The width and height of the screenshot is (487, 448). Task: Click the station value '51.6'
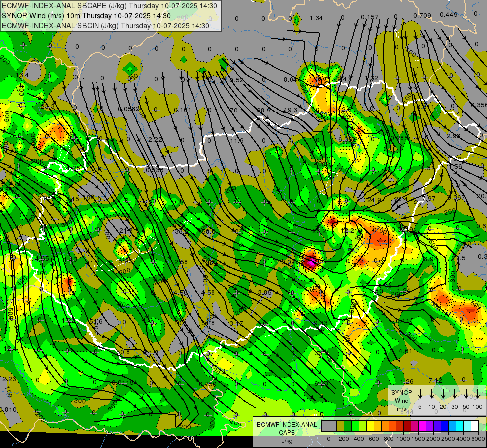pos(96,321)
